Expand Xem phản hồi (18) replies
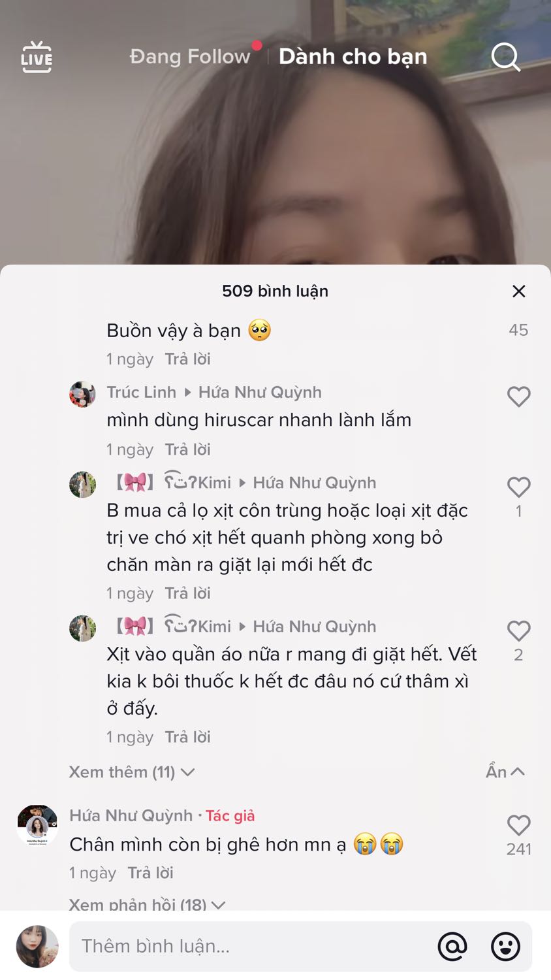Screen dimensions: 551x980 pos(147,904)
